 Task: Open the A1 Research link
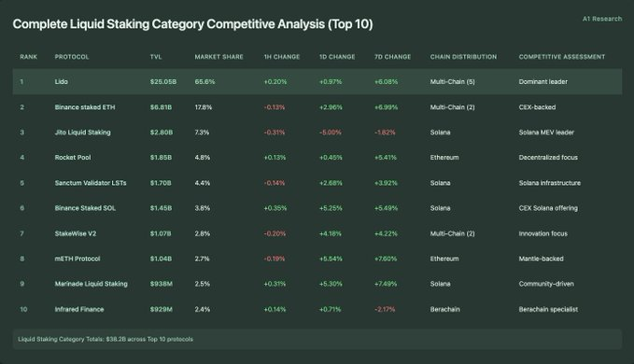(x=602, y=19)
